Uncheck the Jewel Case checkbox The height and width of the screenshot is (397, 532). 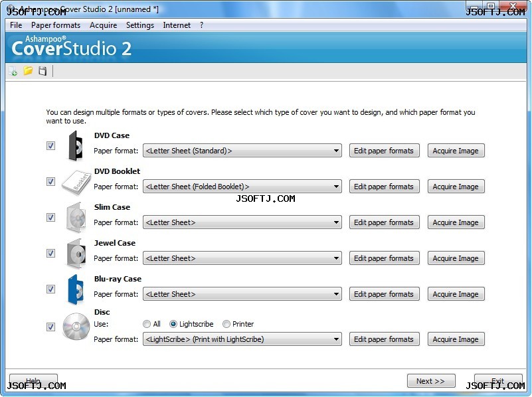pos(50,253)
